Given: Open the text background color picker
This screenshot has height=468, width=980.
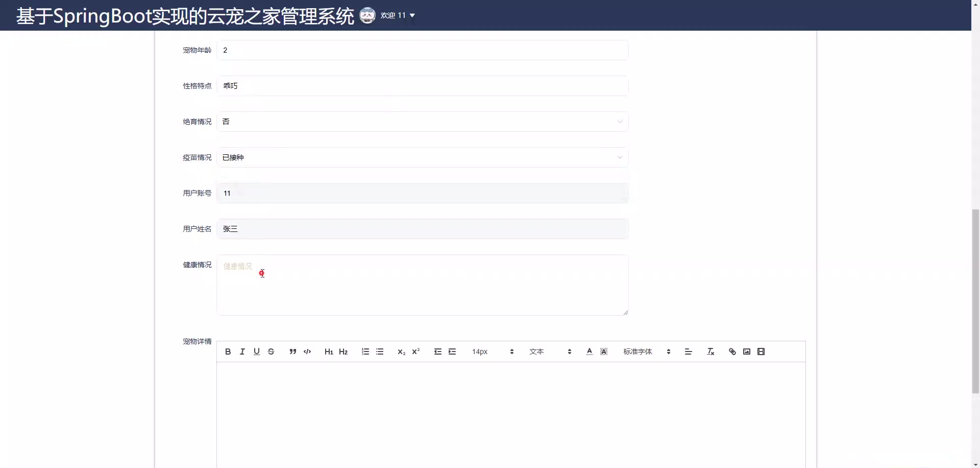Looking at the screenshot, I should [604, 352].
